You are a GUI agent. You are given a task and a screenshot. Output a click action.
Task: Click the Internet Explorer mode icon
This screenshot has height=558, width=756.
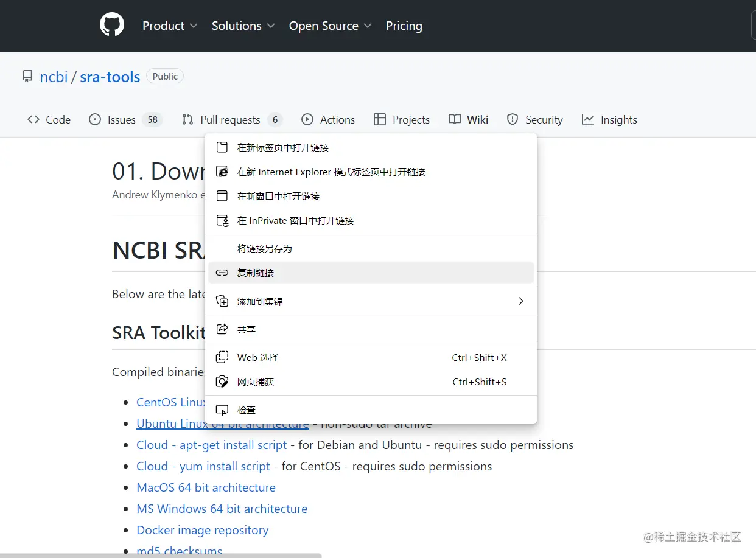point(223,172)
